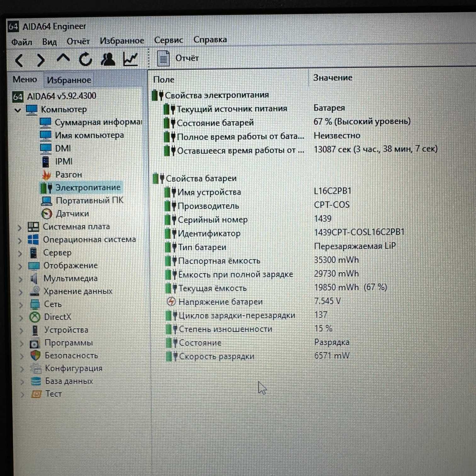Screen dimensions: 476x476
Task: Click the Тест benchmark icon
Action: pos(36,394)
